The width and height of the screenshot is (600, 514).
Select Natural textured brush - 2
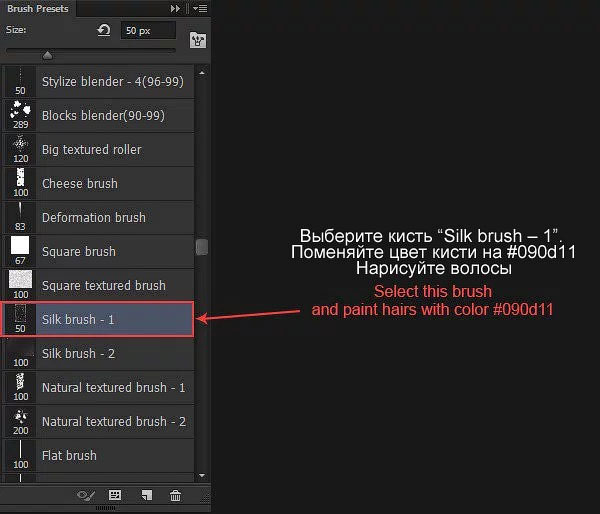tap(98, 422)
